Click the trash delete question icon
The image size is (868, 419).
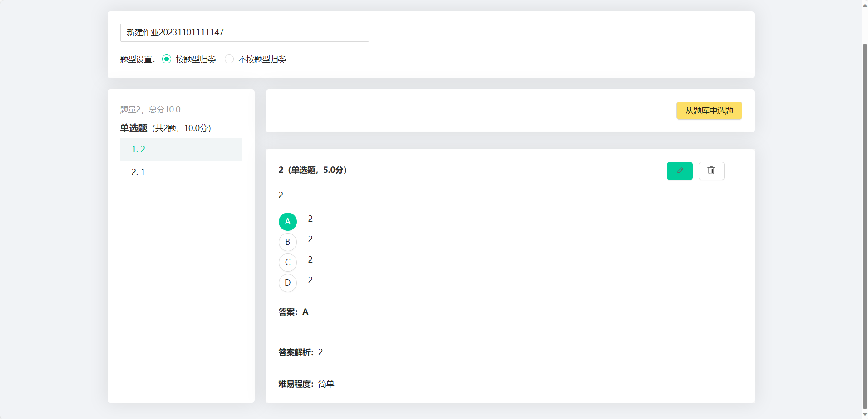click(711, 171)
